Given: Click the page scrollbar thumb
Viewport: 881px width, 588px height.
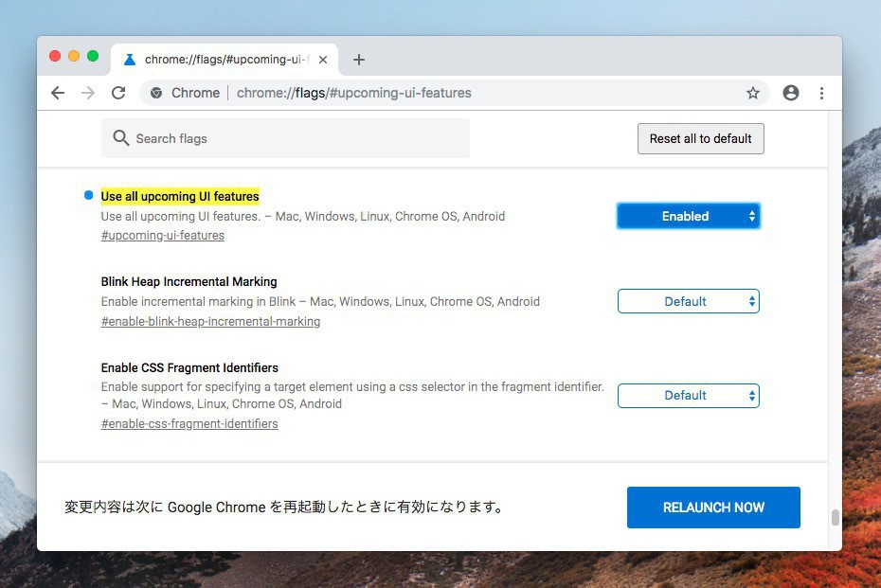Looking at the screenshot, I should pos(835,517).
